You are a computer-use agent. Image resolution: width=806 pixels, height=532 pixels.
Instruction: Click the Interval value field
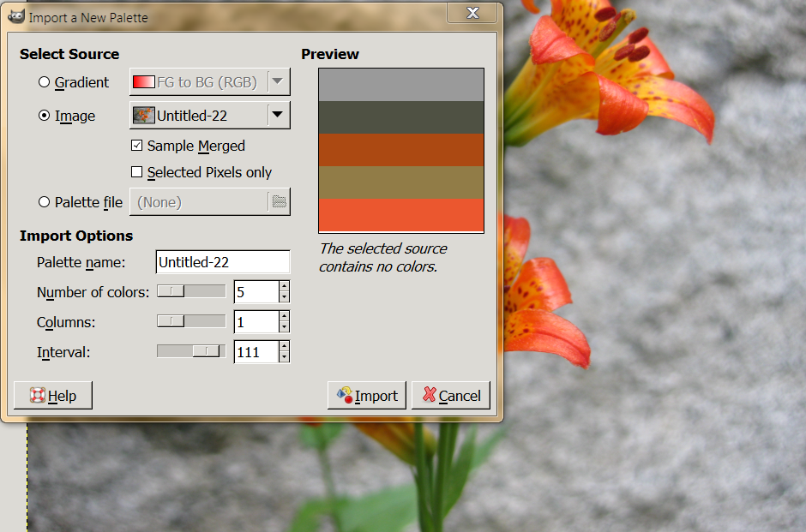point(256,352)
